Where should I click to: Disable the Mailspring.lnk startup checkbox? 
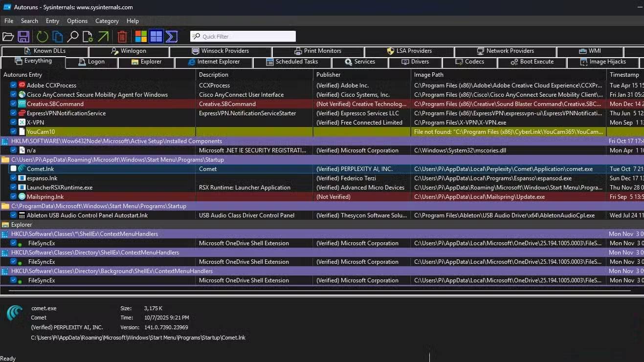click(14, 196)
